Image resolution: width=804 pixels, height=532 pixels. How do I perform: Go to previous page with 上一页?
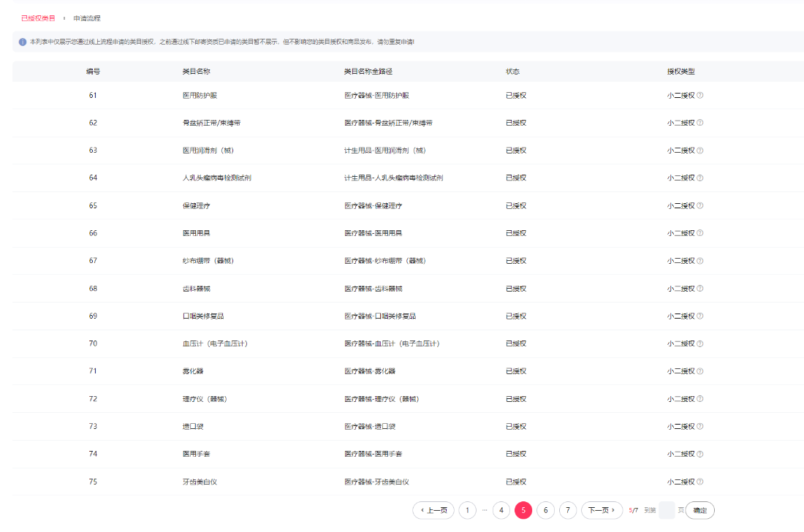click(x=433, y=510)
